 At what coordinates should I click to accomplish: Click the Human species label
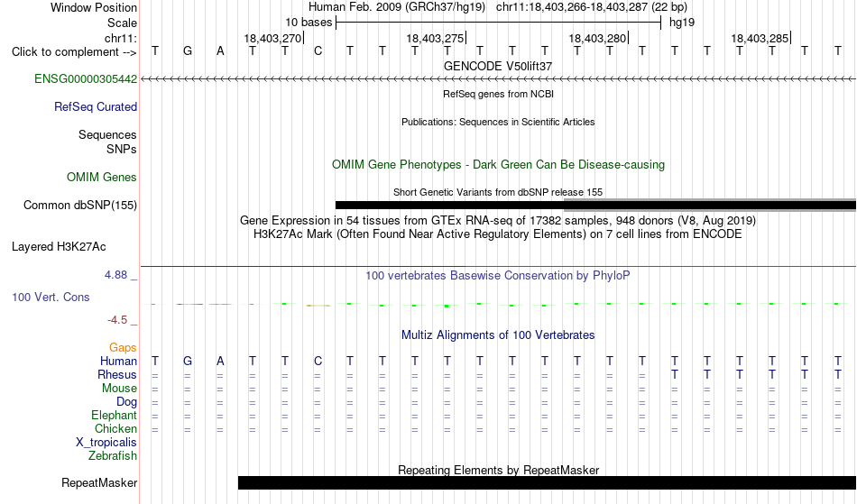coord(118,362)
